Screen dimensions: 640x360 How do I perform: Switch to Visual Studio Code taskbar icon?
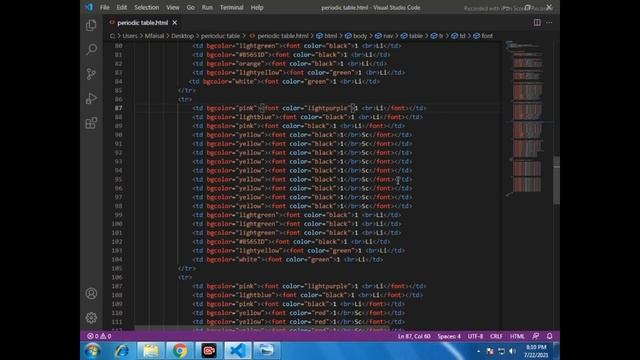click(238, 351)
